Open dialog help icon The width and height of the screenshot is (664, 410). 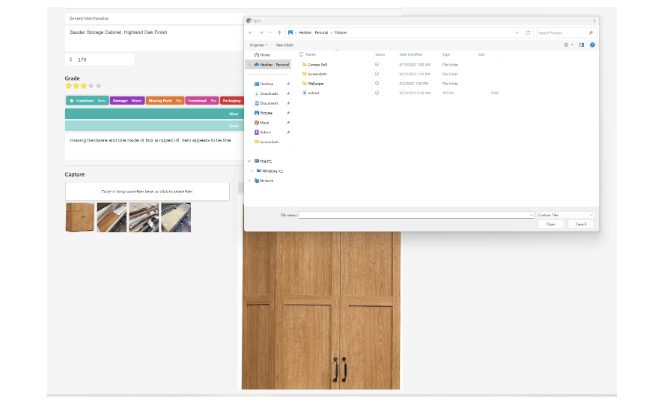pos(592,45)
